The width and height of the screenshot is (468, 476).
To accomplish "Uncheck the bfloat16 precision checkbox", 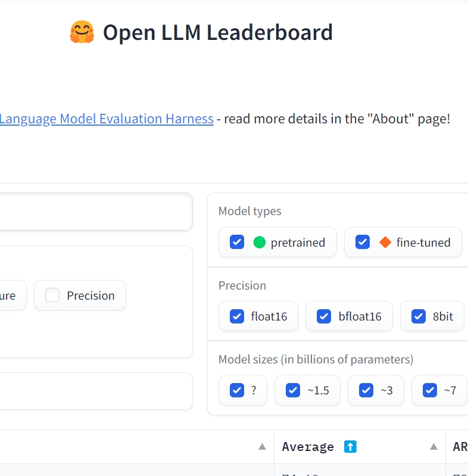I will click(x=324, y=316).
